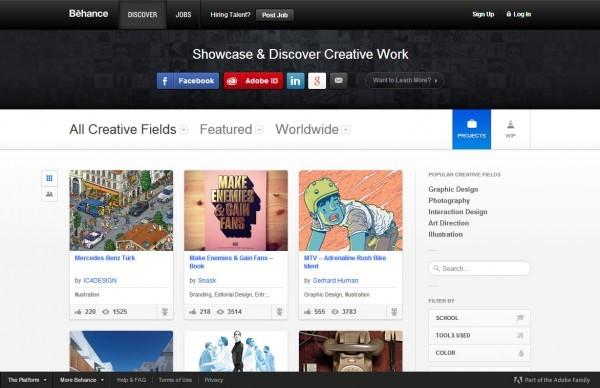The width and height of the screenshot is (600, 388).
Task: Click the School filter icon
Action: tap(520, 318)
